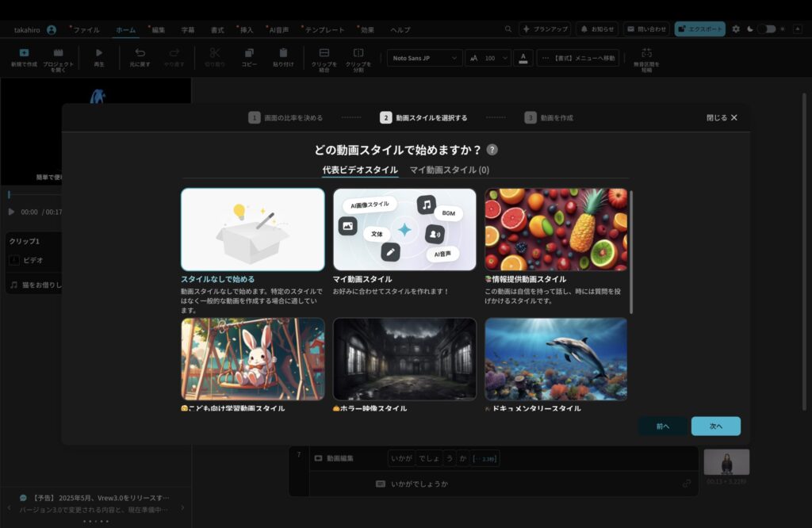Open the Noto Sans JP font dropdown
Screen dimensions: 812x528
424,58
